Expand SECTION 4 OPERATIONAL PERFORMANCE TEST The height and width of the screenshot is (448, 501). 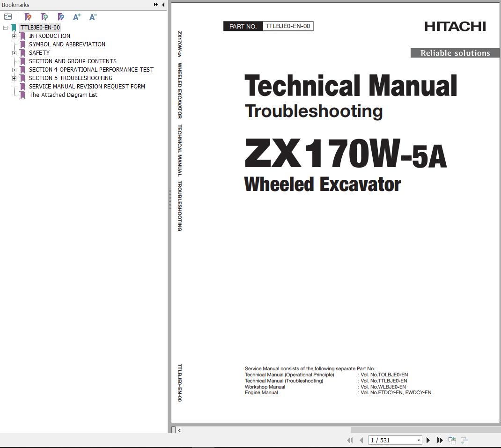pyautogui.click(x=14, y=70)
